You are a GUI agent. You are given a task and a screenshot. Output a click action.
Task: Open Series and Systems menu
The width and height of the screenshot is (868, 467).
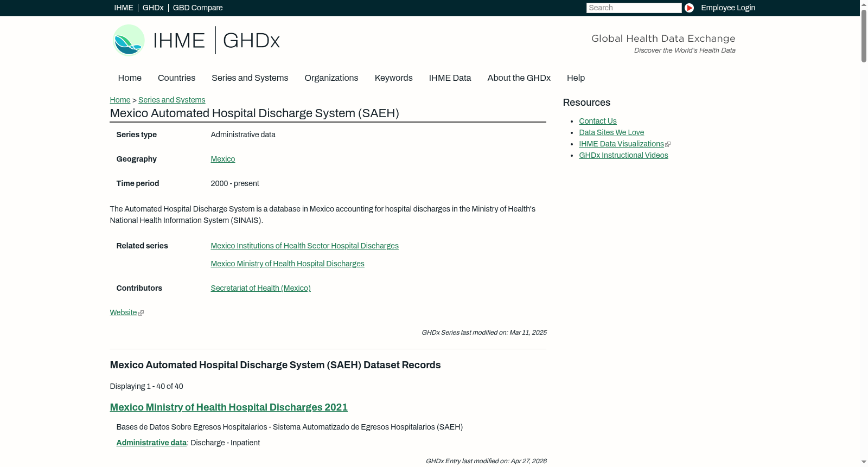(250, 78)
